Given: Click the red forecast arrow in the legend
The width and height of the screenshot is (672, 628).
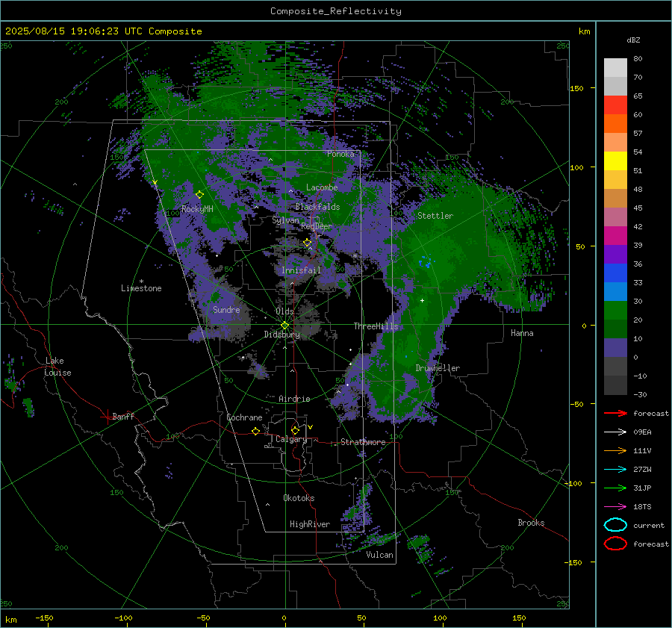Looking at the screenshot, I should coord(615,413).
